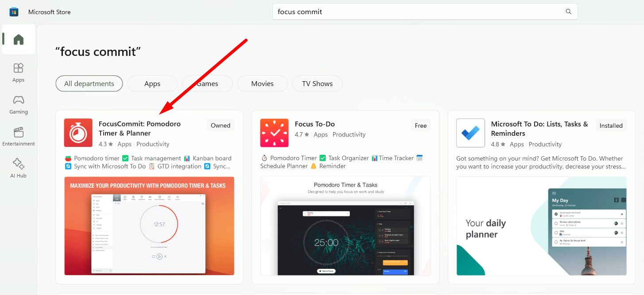Screen dimensions: 644x295
Task: Click the Productivity label under FocusCommit
Action: click(153, 144)
